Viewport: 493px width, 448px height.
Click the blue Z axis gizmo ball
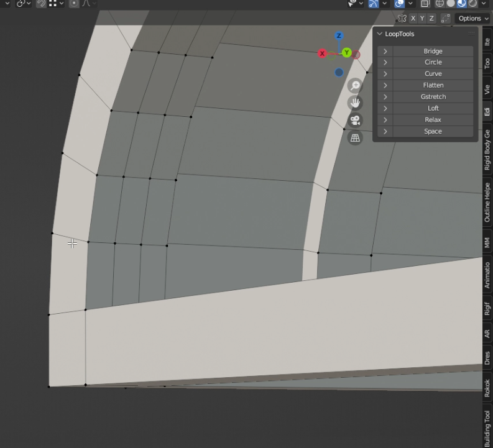(x=339, y=36)
